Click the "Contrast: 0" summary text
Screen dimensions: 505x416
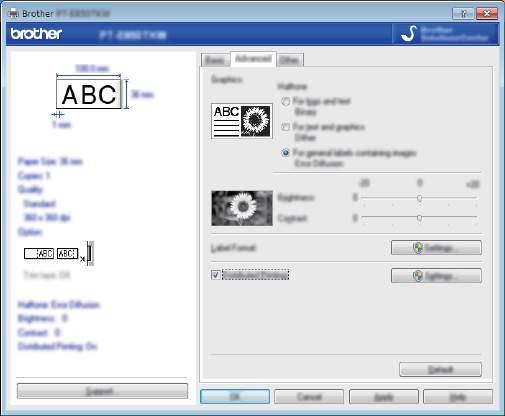point(39,333)
